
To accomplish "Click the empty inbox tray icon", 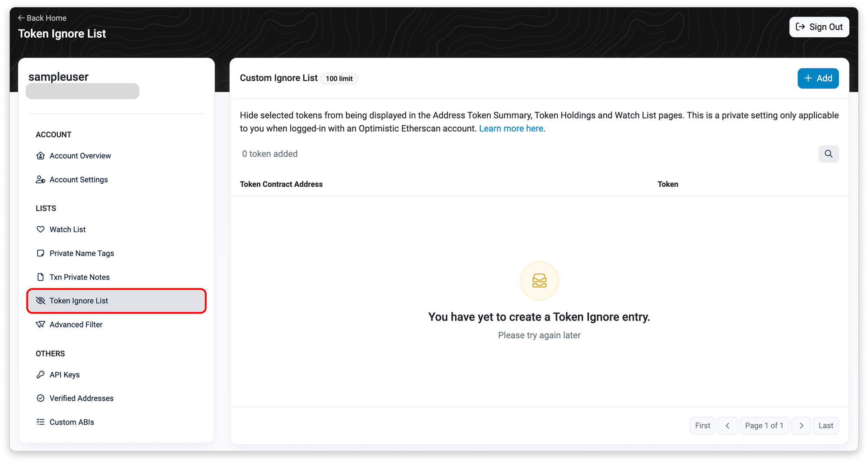I will click(539, 281).
